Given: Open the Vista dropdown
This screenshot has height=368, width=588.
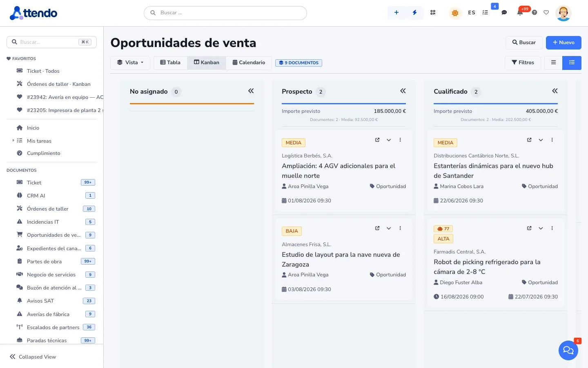Looking at the screenshot, I should pos(130,63).
